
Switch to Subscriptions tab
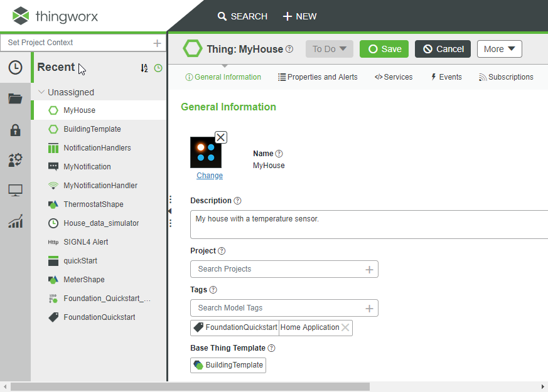pyautogui.click(x=506, y=77)
